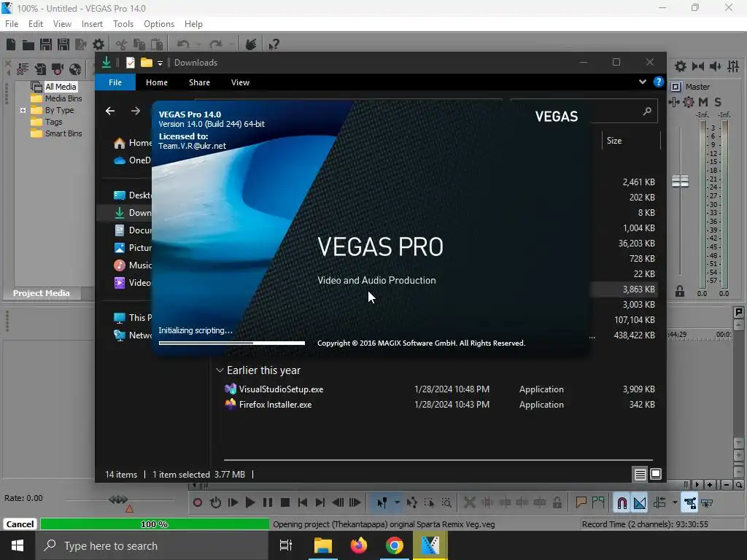Click the Copy icon in VEGAS toolbar

[139, 44]
